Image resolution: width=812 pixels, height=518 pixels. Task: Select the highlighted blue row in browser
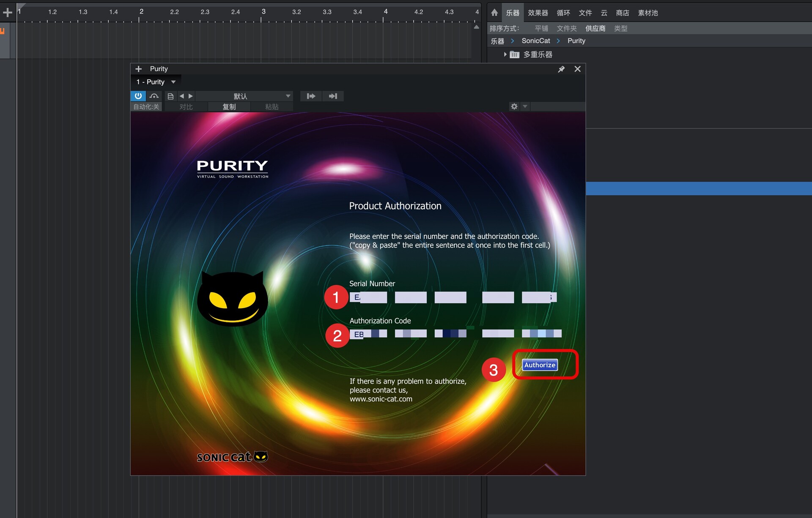click(699, 188)
